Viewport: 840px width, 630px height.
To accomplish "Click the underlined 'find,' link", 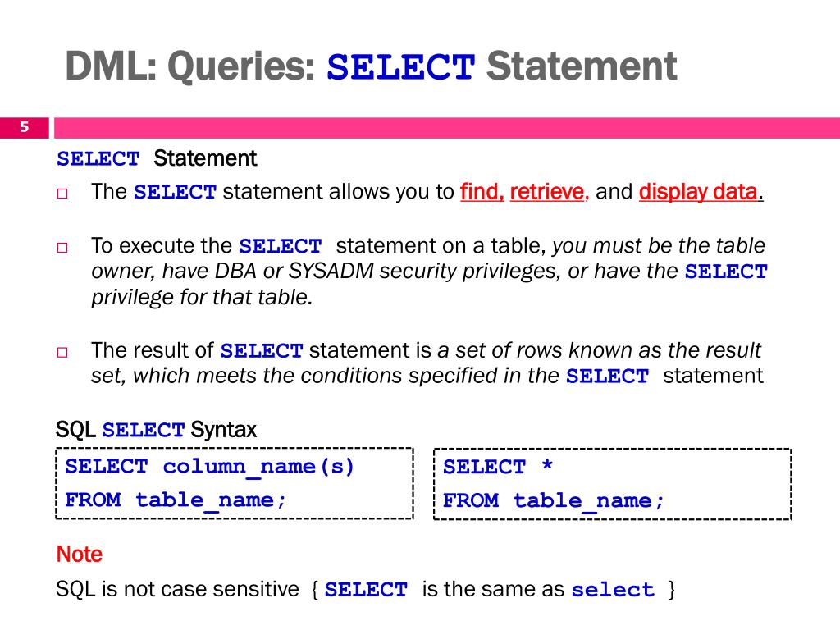I will click(x=482, y=192).
